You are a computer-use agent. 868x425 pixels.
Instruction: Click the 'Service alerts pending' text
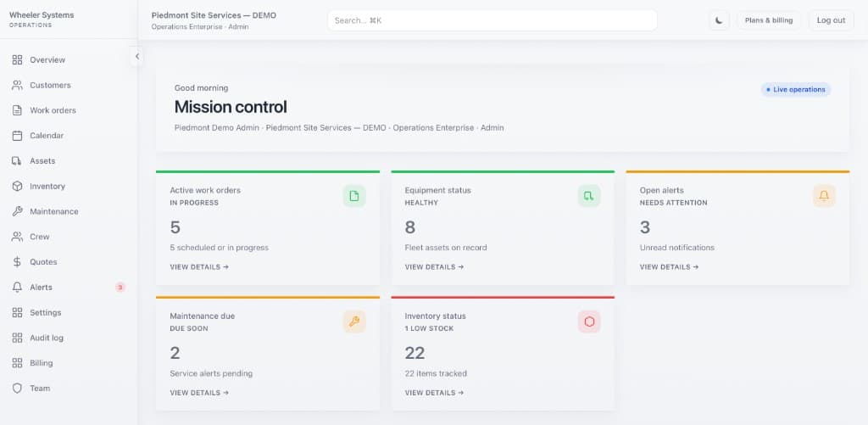211,373
